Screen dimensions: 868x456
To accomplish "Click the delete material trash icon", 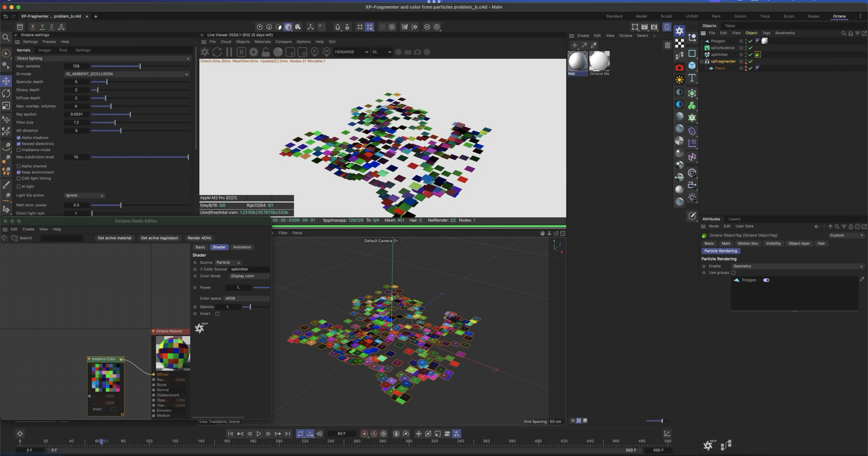I will point(667,45).
